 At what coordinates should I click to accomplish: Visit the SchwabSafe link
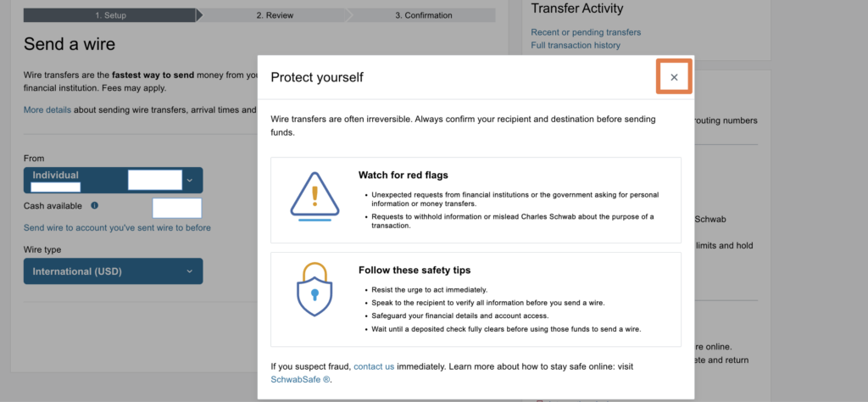pos(300,379)
